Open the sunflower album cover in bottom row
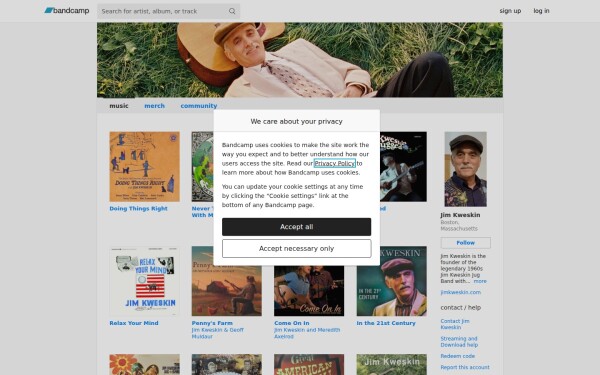The height and width of the screenshot is (375, 600). tap(144, 364)
